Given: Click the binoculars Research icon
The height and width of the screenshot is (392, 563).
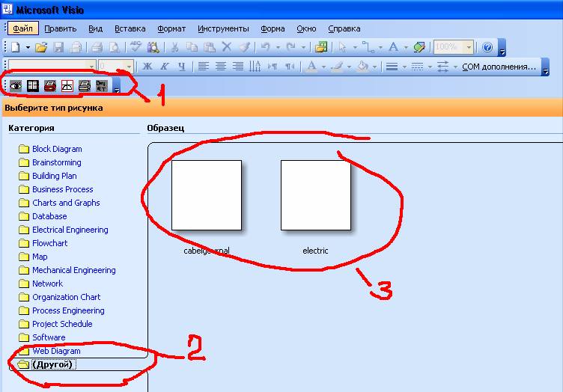Looking at the screenshot, I should [x=153, y=47].
